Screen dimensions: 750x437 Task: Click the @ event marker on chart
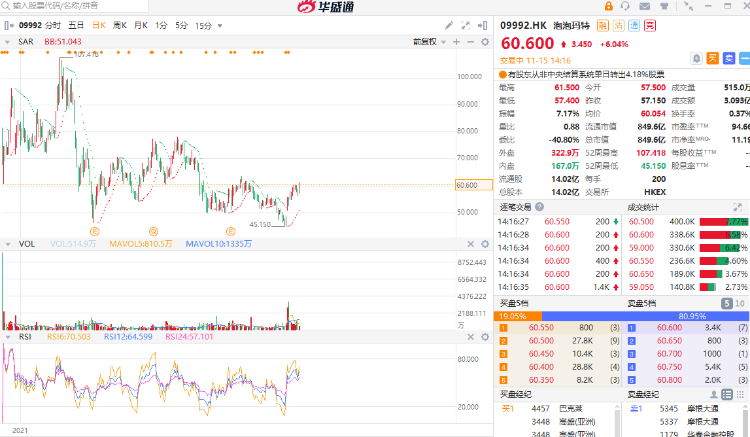coord(154,232)
